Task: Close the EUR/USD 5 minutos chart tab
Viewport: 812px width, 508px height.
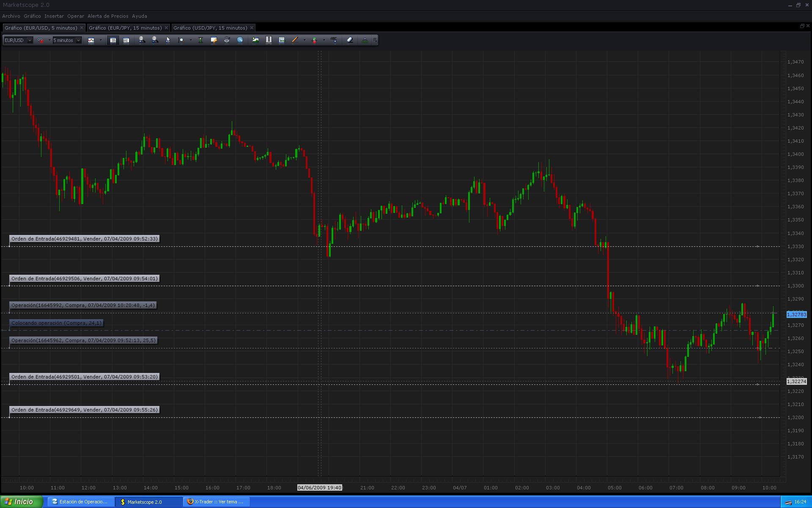Action: click(82, 28)
